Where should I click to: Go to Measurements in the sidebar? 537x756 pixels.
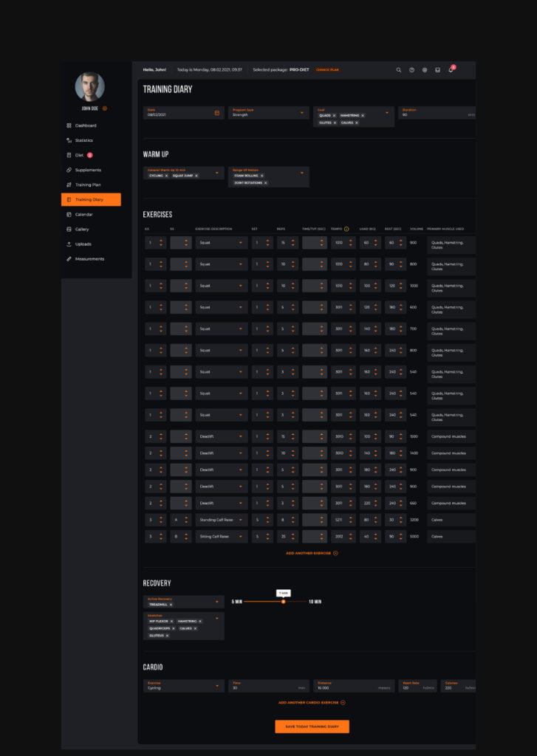(x=89, y=259)
